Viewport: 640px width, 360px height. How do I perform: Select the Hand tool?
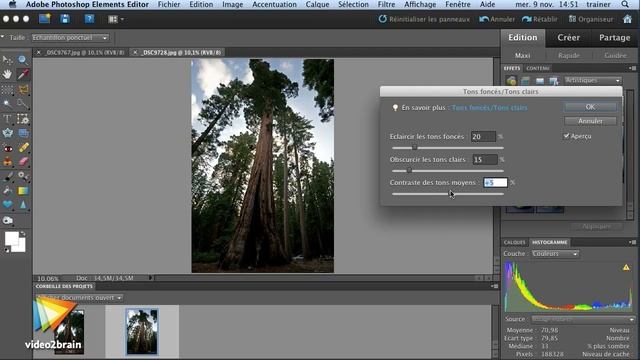point(7,75)
